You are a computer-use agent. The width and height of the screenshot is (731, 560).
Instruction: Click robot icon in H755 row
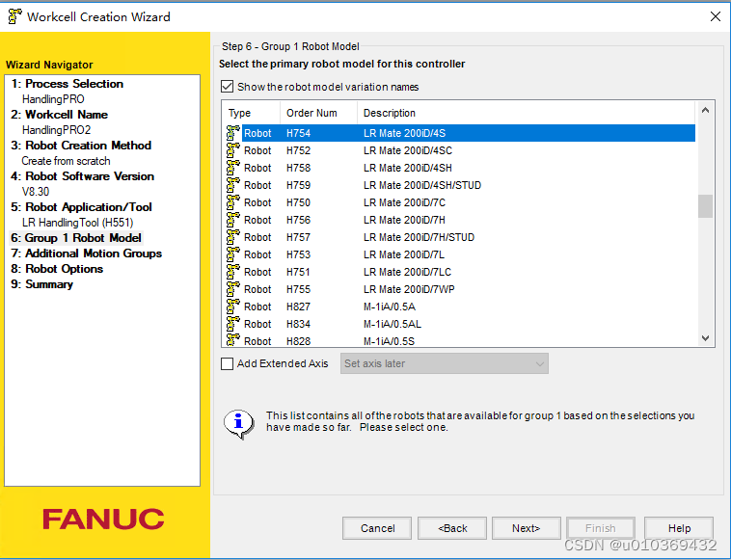[233, 289]
